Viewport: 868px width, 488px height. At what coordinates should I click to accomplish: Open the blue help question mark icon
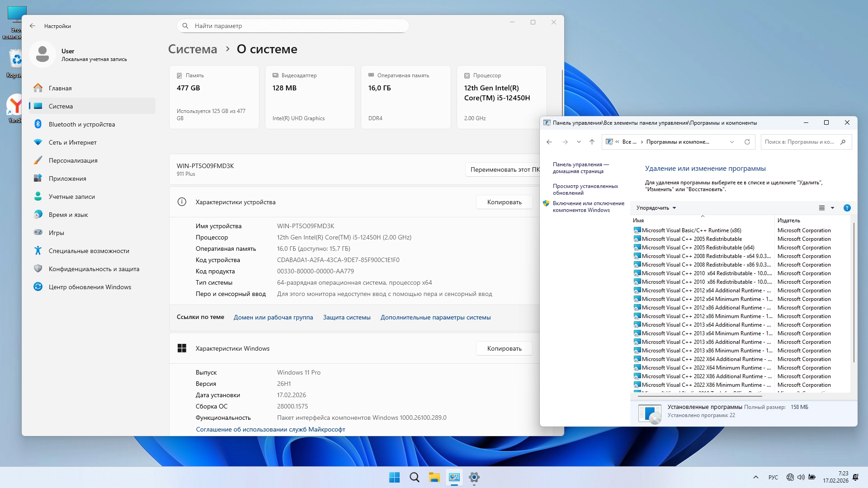click(x=847, y=208)
